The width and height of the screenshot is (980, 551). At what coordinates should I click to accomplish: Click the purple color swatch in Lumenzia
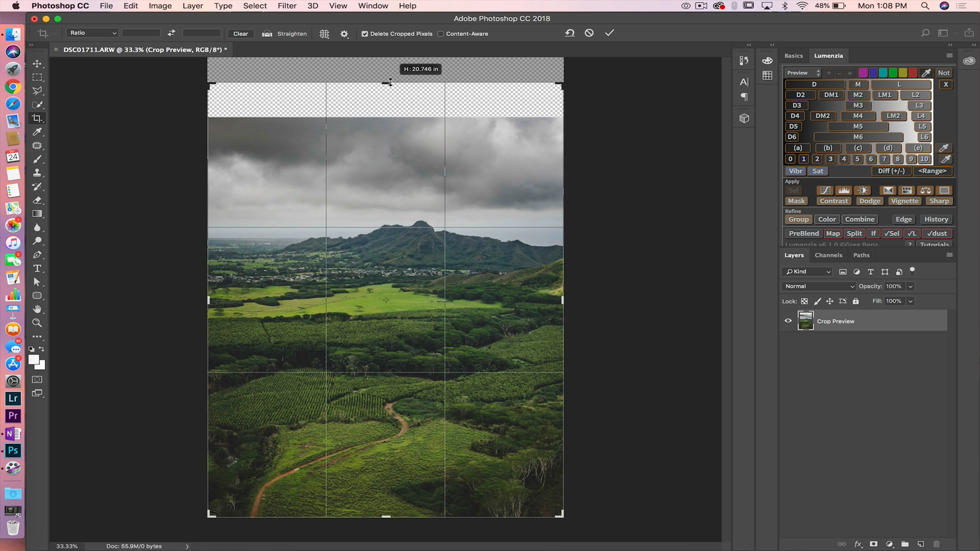pyautogui.click(x=863, y=73)
